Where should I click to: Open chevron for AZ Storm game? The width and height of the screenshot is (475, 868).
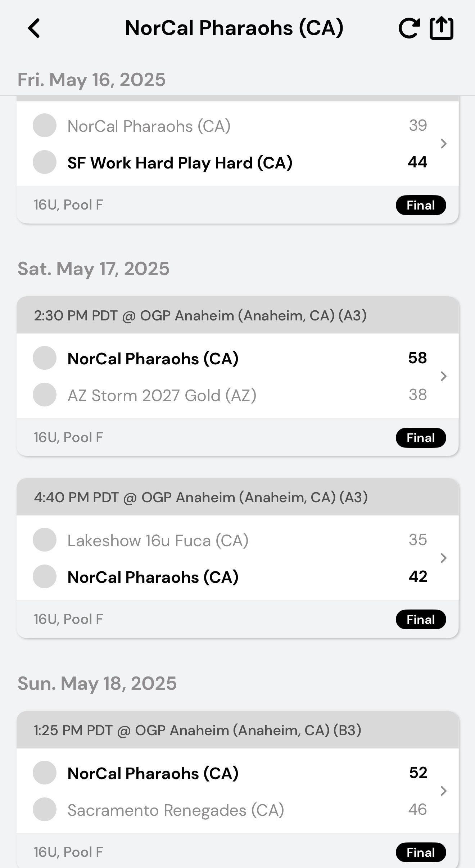point(444,377)
